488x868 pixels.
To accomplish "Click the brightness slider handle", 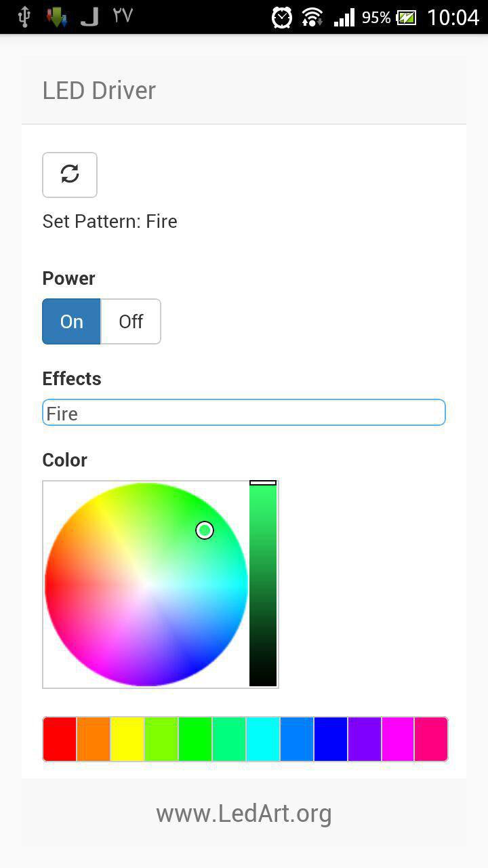I will tap(263, 483).
